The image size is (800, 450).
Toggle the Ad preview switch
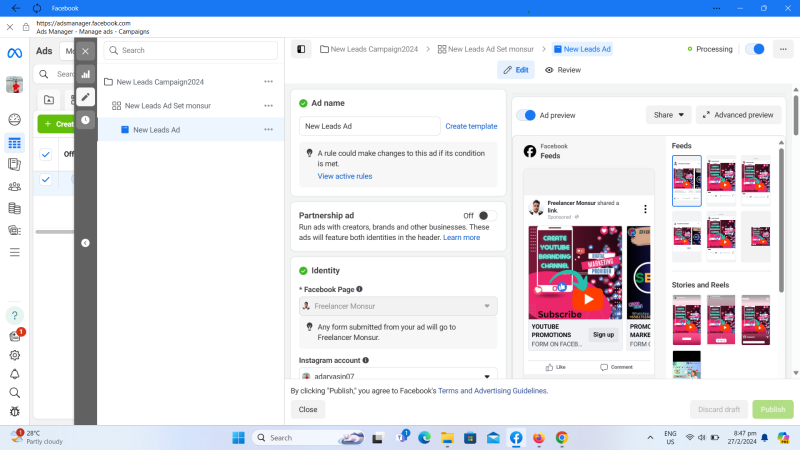tap(526, 115)
